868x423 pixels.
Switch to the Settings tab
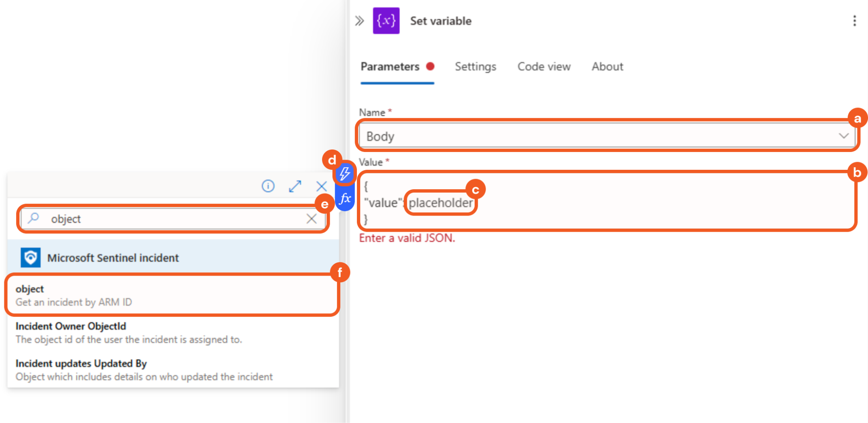[476, 66]
